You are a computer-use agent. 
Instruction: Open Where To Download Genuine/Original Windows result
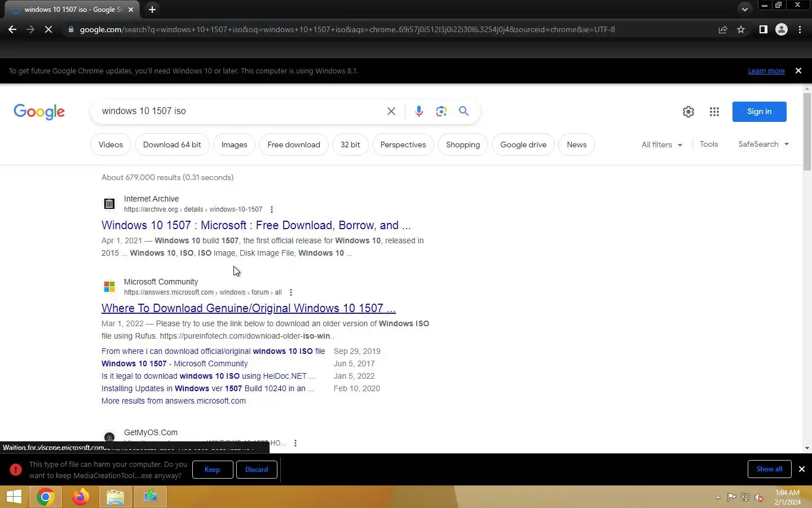click(x=249, y=308)
